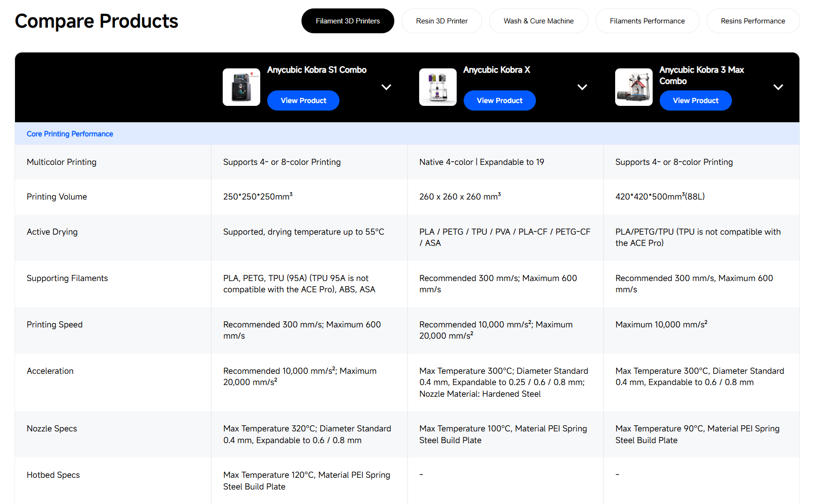This screenshot has height=504, width=813.
Task: Click the Kobra S1 Combo printer thumbnail
Action: pos(241,87)
